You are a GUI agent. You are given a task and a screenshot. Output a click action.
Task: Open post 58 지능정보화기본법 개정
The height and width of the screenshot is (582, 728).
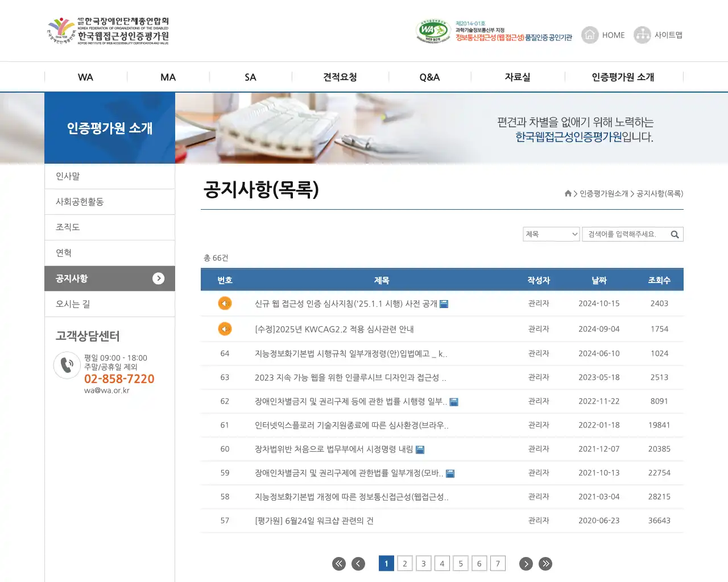pos(351,497)
